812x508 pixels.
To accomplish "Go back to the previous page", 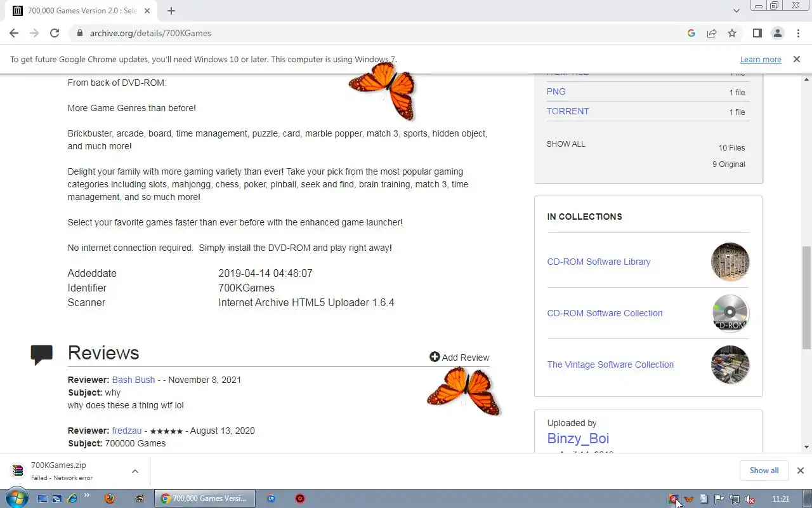I will [14, 33].
